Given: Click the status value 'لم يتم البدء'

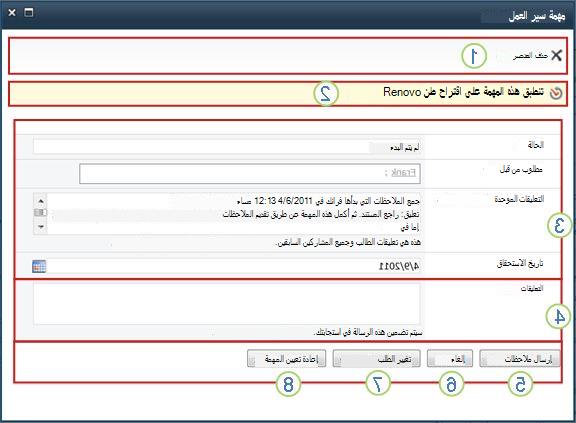Looking at the screenshot, I should (x=404, y=148).
